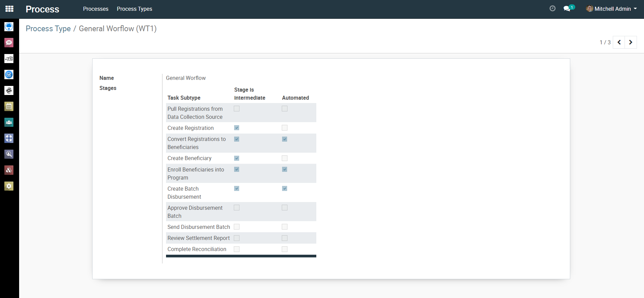
Task: Open the magnifier search sidebar app
Action: [x=9, y=154]
